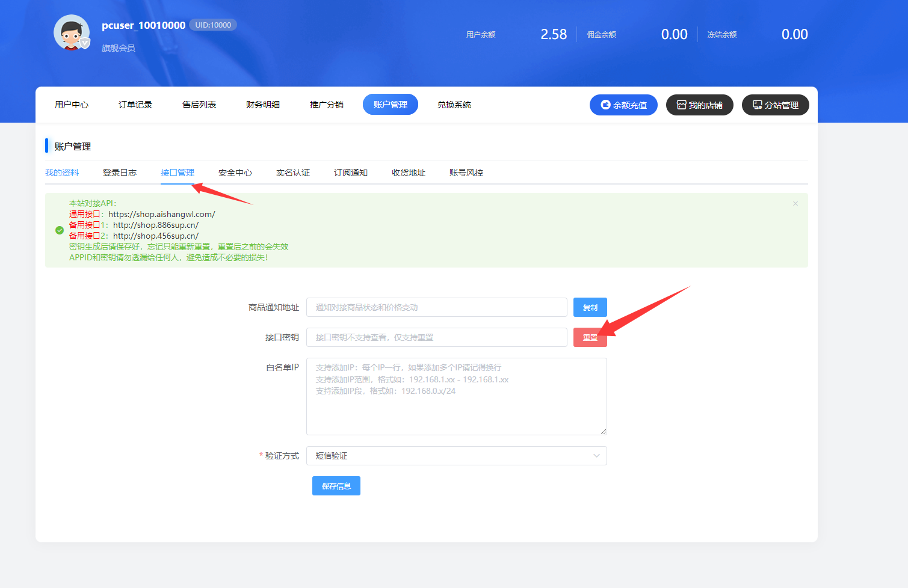Open the 安全中心 sub-tab

(x=235, y=173)
